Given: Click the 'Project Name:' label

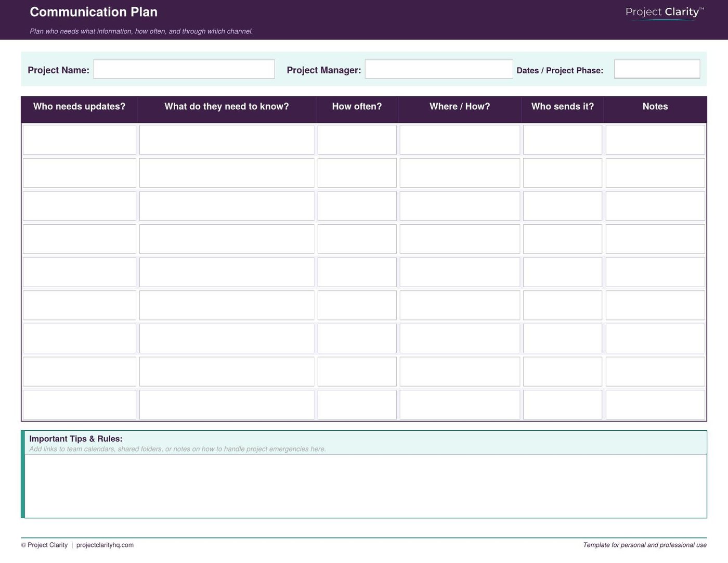Looking at the screenshot, I should (58, 70).
